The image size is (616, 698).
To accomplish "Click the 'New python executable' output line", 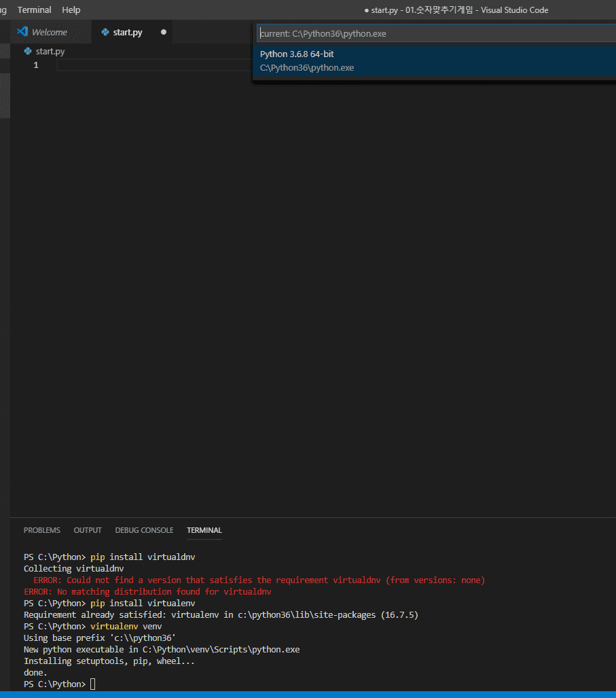I will point(162,650).
